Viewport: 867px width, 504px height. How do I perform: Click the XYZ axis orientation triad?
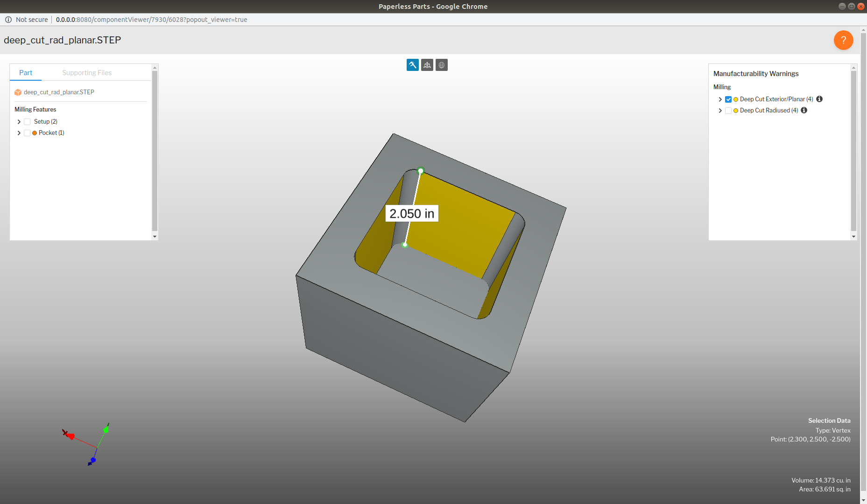[x=86, y=444]
